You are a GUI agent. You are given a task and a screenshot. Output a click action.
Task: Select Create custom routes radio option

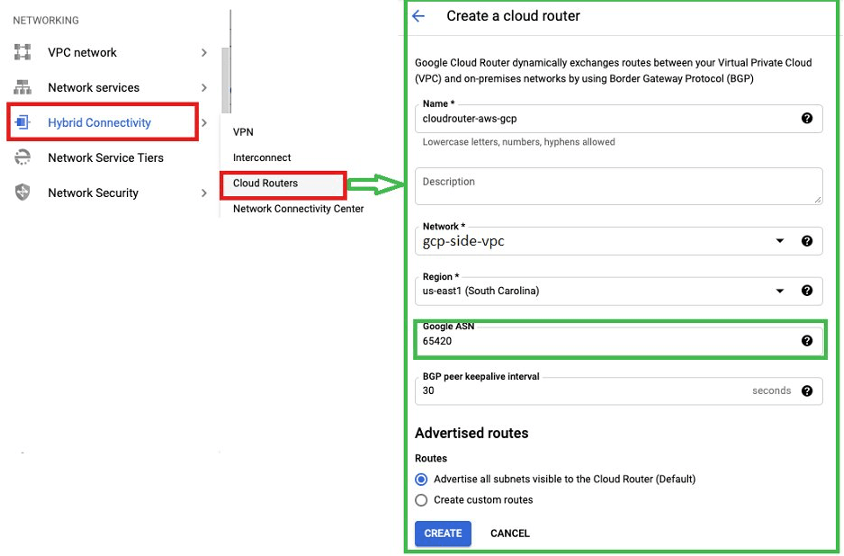coord(421,500)
